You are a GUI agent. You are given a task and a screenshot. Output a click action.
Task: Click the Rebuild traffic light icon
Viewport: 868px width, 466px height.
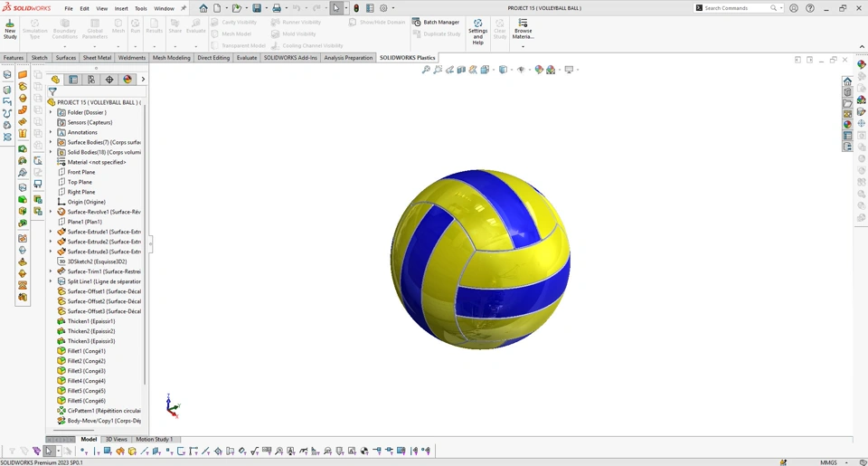(x=356, y=8)
